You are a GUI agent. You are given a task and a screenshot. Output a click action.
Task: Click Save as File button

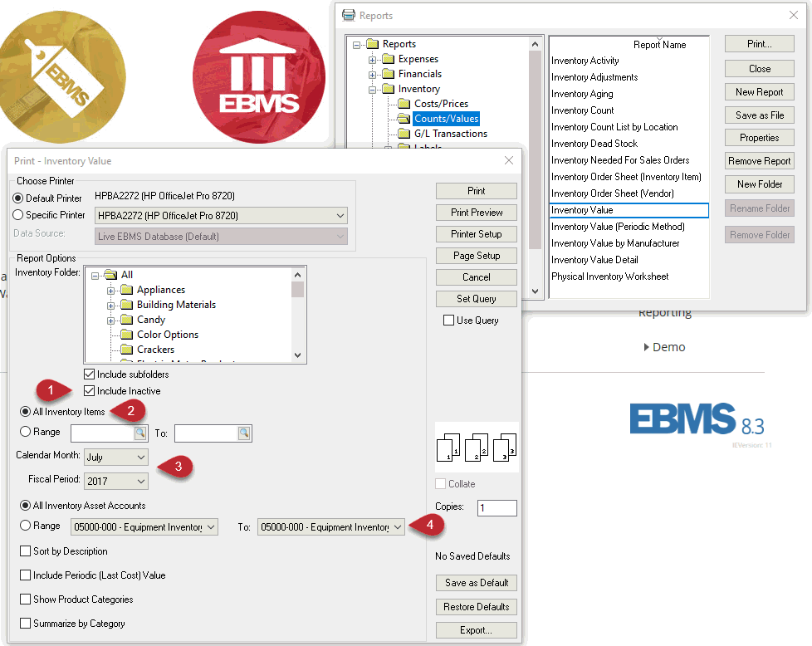pyautogui.click(x=759, y=115)
